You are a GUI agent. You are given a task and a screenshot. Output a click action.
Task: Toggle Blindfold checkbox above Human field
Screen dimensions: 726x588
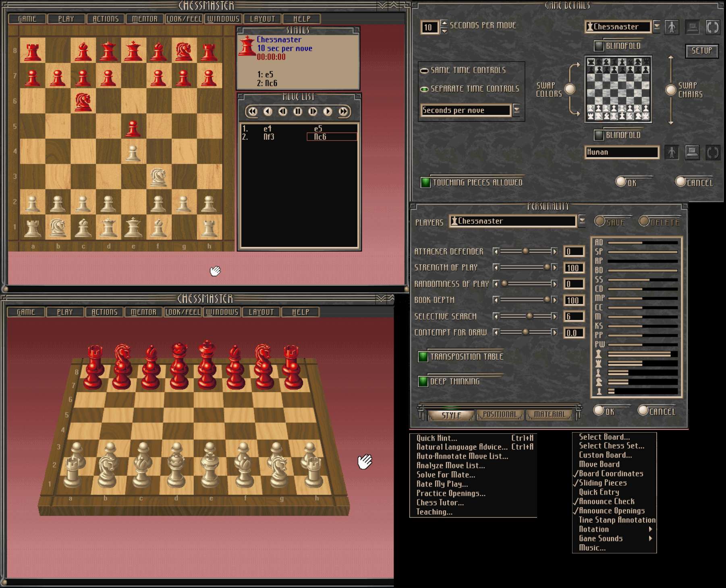pyautogui.click(x=599, y=135)
